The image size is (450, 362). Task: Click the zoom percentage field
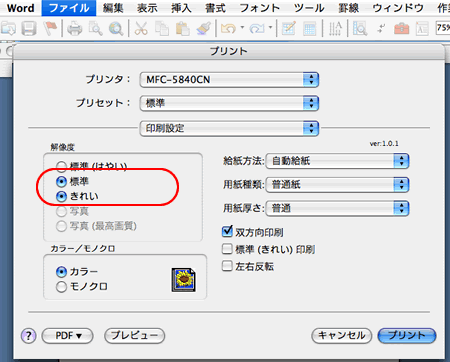pyautogui.click(x=443, y=28)
